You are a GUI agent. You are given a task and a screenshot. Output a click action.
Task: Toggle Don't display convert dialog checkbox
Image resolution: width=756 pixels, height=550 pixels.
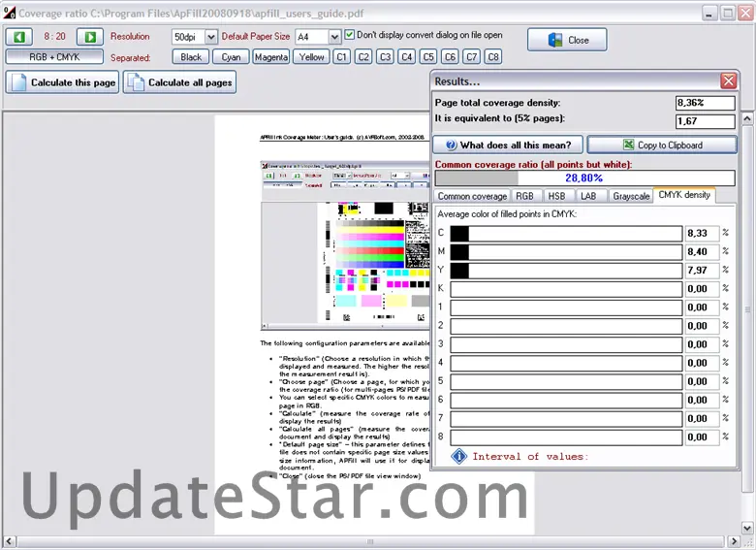[x=350, y=35]
